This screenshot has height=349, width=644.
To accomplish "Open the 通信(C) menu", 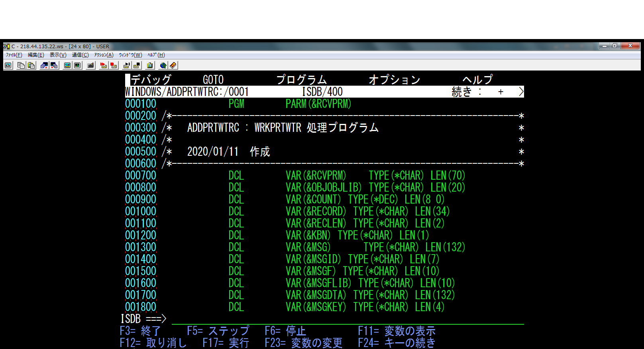I will pyautogui.click(x=80, y=55).
